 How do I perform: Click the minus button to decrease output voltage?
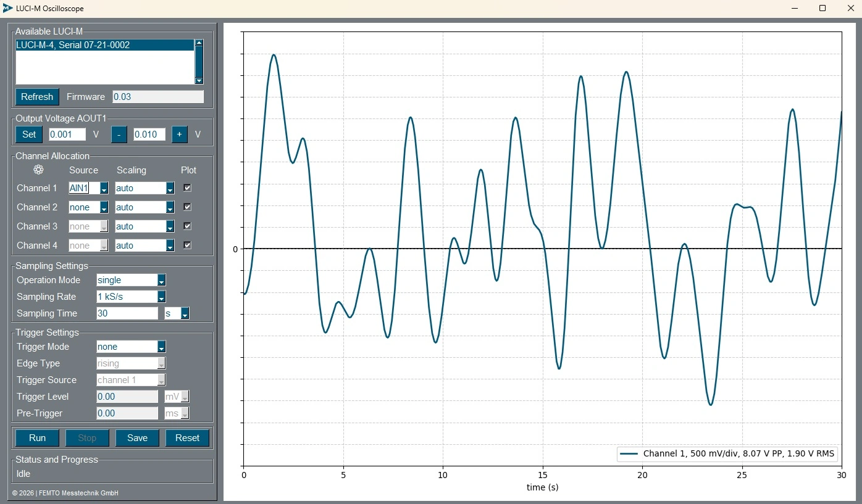119,134
